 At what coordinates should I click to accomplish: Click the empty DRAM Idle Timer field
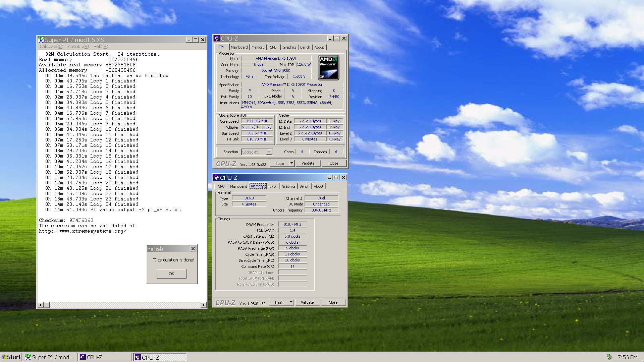coord(292,273)
